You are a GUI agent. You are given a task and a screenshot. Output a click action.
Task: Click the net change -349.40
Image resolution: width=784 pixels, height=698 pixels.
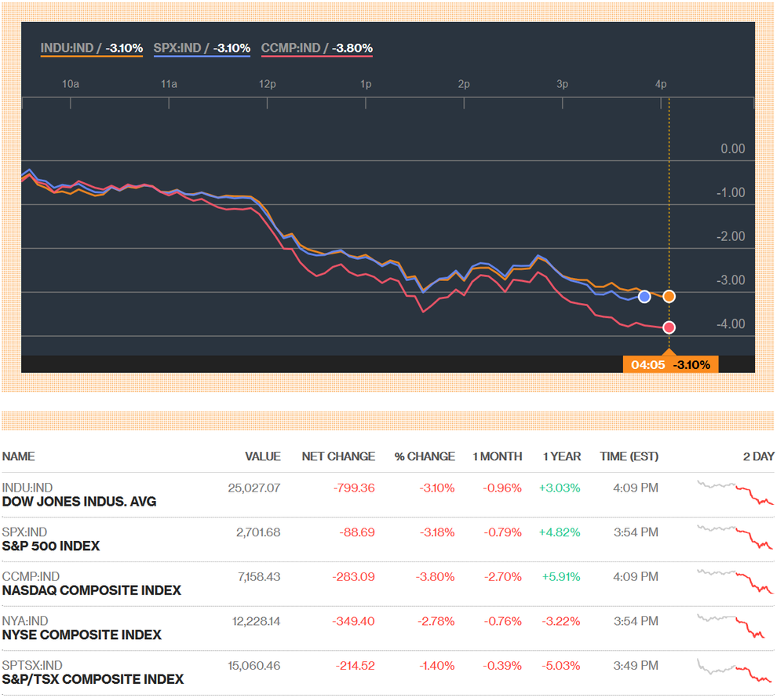point(353,621)
